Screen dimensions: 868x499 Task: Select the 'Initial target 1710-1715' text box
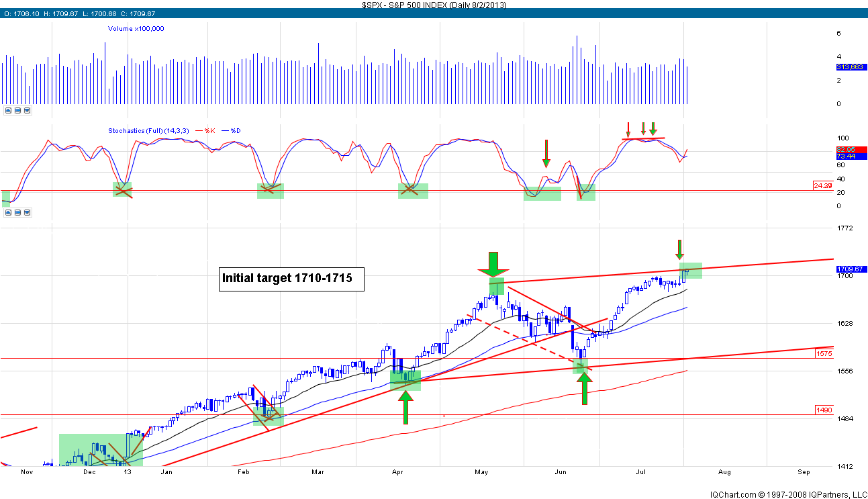(291, 279)
